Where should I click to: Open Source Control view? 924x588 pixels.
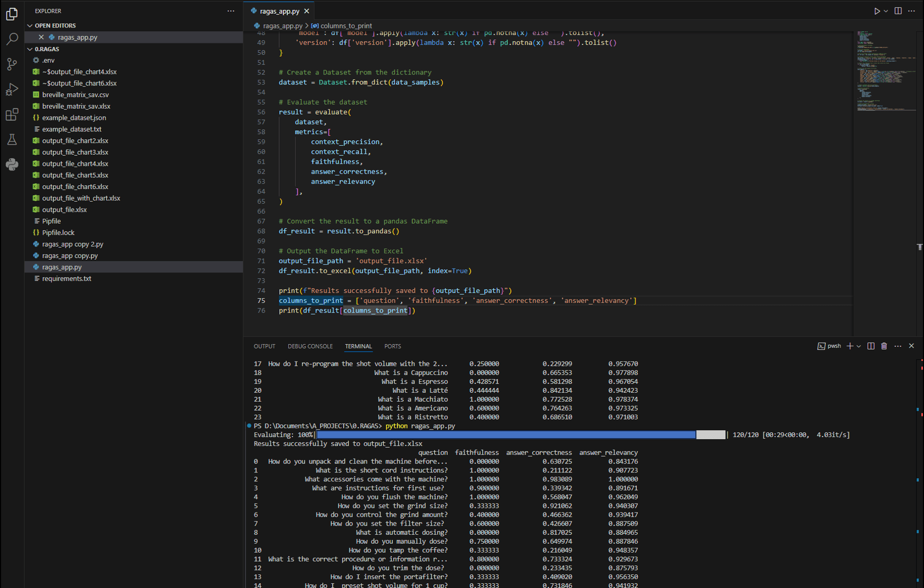12,64
